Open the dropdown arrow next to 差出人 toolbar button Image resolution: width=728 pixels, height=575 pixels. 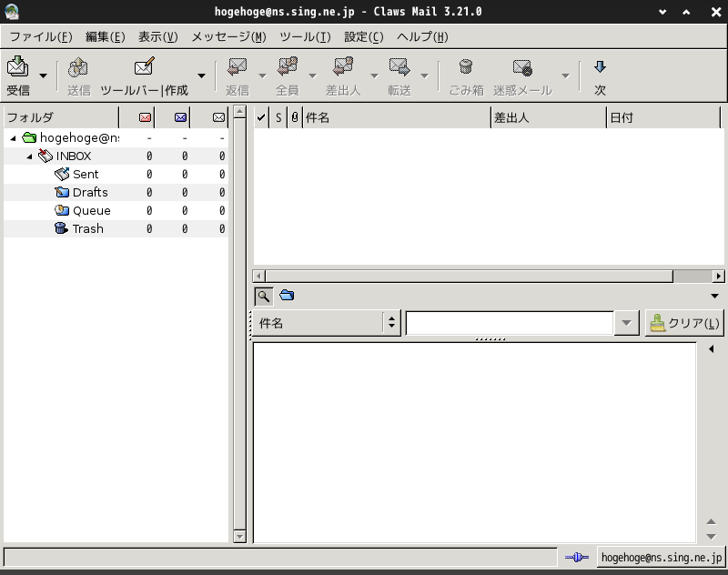point(374,76)
